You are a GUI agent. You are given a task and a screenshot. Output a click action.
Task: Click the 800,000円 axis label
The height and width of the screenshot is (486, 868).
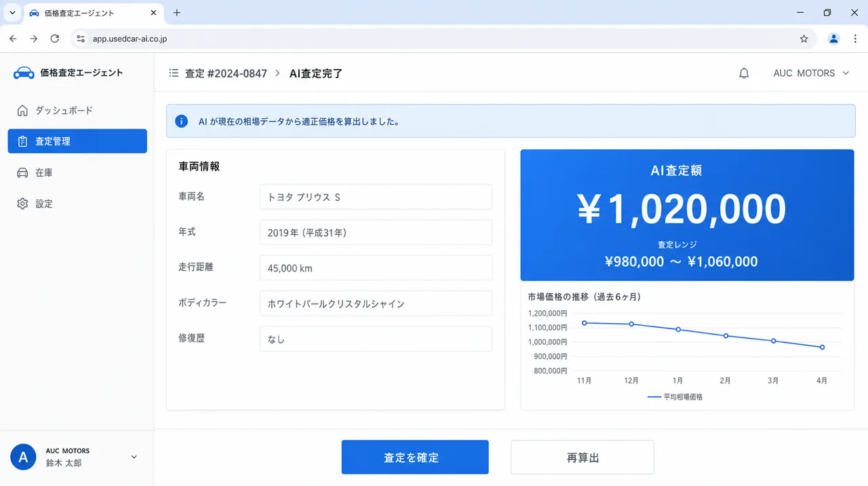pos(549,371)
